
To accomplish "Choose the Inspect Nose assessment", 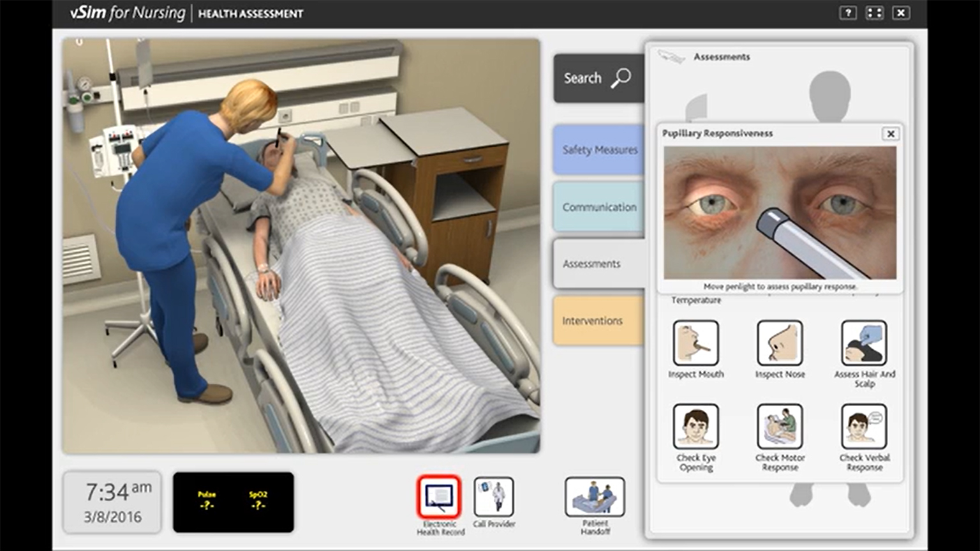I will pyautogui.click(x=780, y=343).
